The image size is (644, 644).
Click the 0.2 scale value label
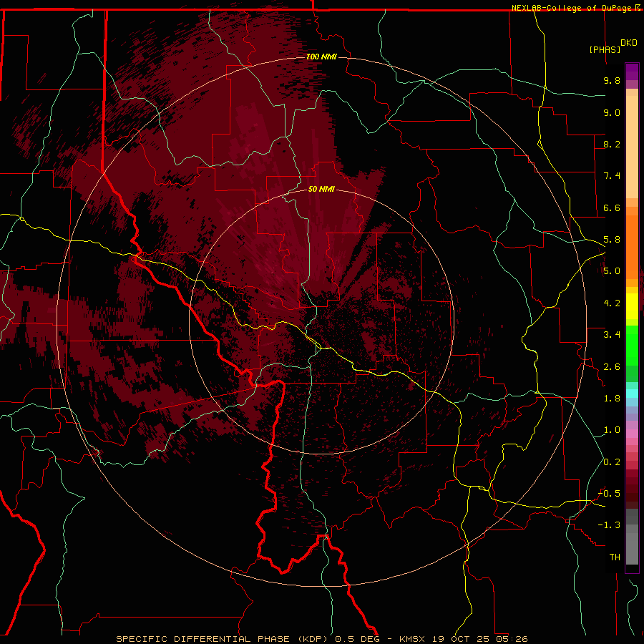pyautogui.click(x=612, y=462)
